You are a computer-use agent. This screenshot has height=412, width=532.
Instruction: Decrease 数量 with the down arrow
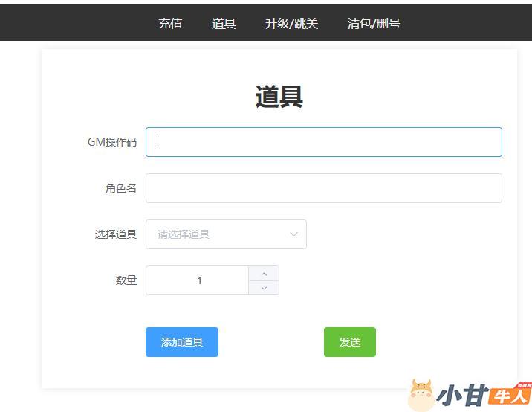tap(264, 288)
